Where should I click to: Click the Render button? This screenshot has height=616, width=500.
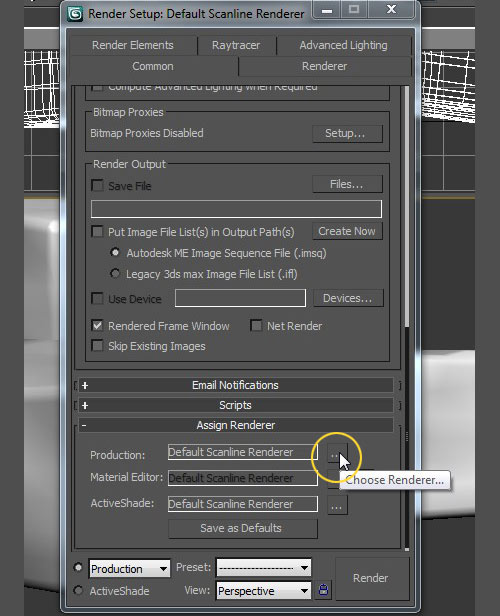(x=371, y=578)
